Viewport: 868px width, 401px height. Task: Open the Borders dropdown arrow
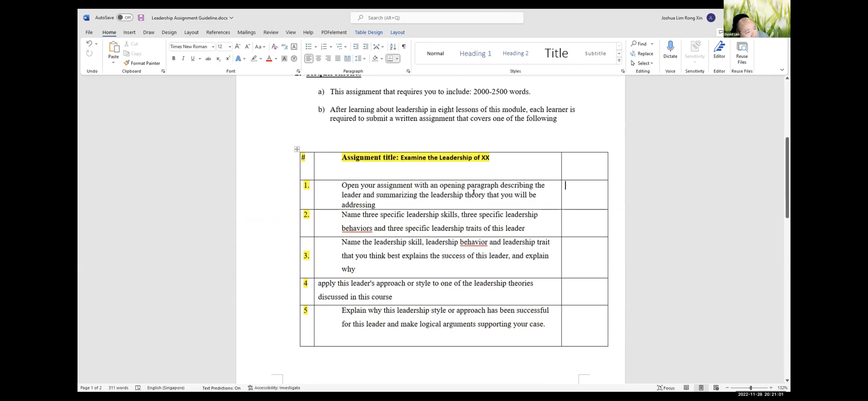(397, 59)
